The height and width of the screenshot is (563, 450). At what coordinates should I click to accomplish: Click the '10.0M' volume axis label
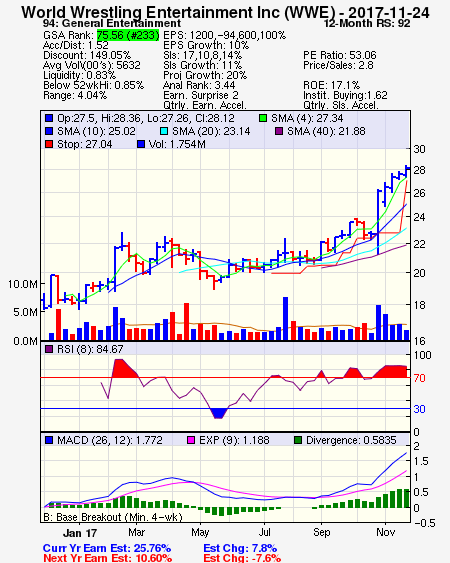pos(23,284)
